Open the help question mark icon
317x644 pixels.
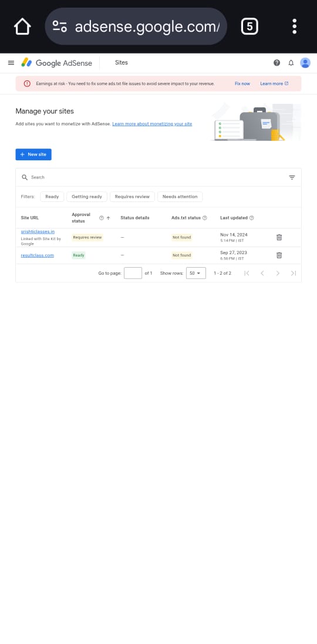276,63
